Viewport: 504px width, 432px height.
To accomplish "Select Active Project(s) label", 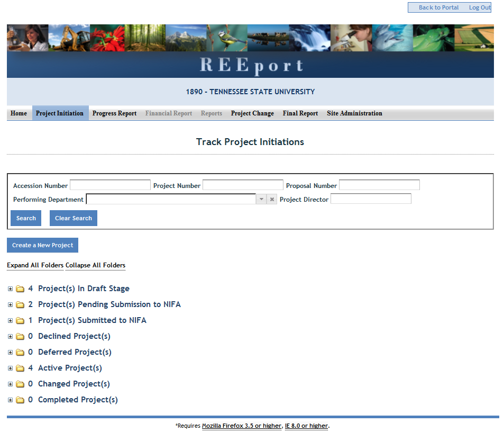I will 70,368.
